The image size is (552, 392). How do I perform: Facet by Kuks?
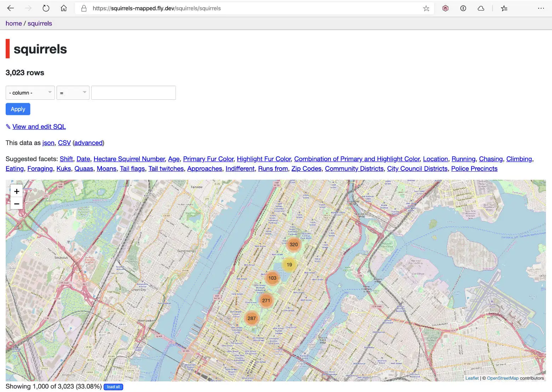[64, 169]
